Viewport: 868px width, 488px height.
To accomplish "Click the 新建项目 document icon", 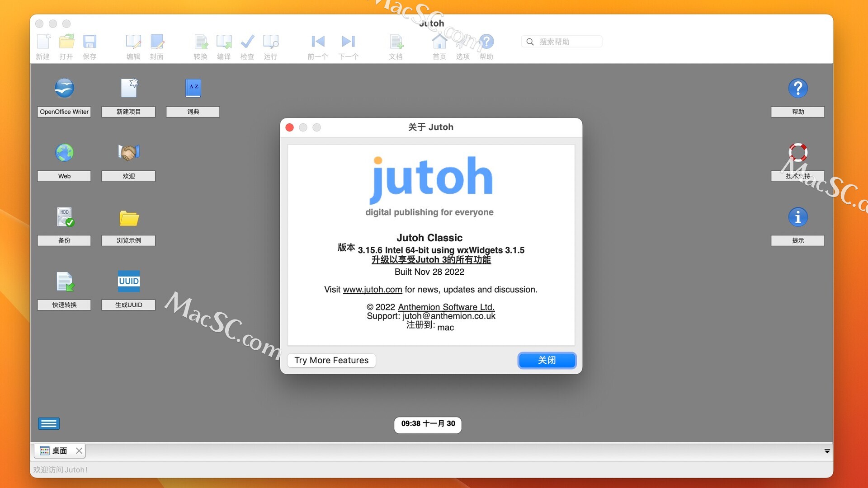I will click(129, 88).
